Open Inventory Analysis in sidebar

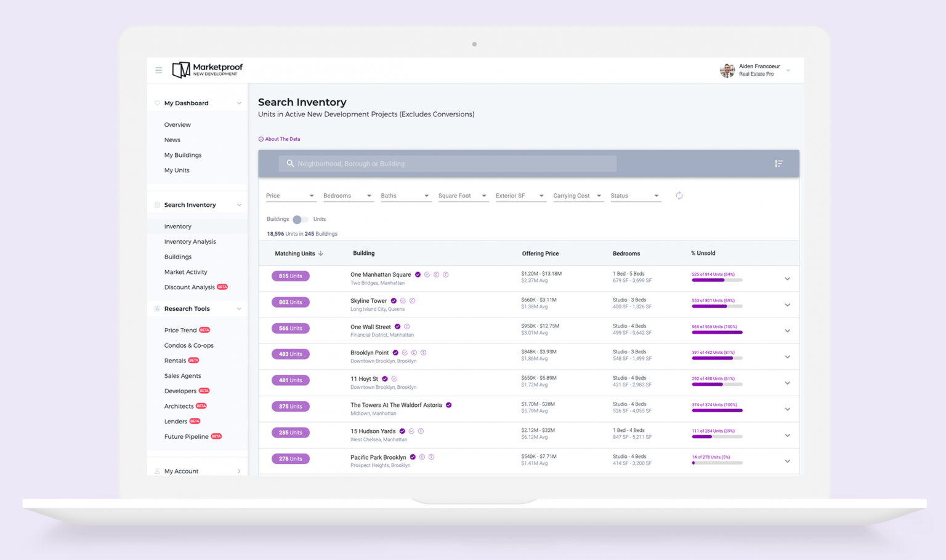[x=190, y=242]
